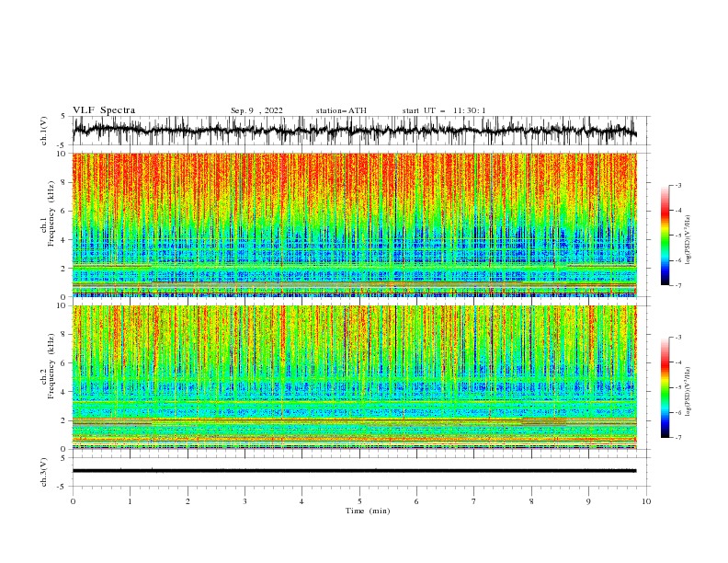
Task: Select the log(PSD) label beside the lower colorbar
Action: pyautogui.click(x=688, y=392)
